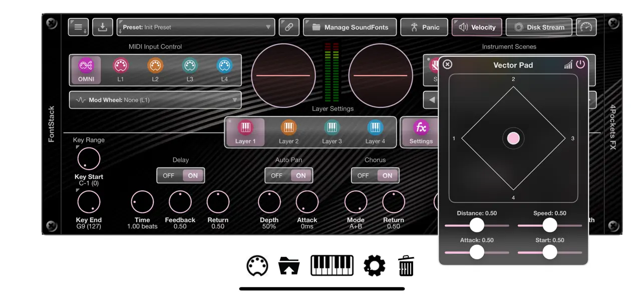Viewport: 644px width, 296px height.
Task: Select the Layer 4 tab
Action: [375, 132]
